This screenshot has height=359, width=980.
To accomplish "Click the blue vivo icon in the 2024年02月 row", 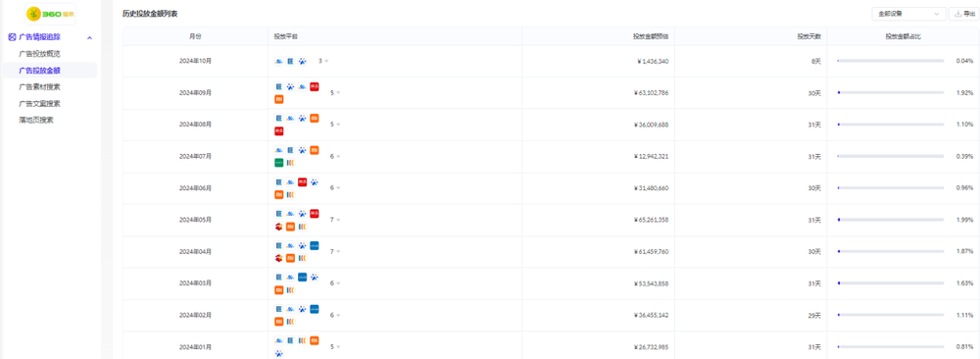I will pos(315,309).
